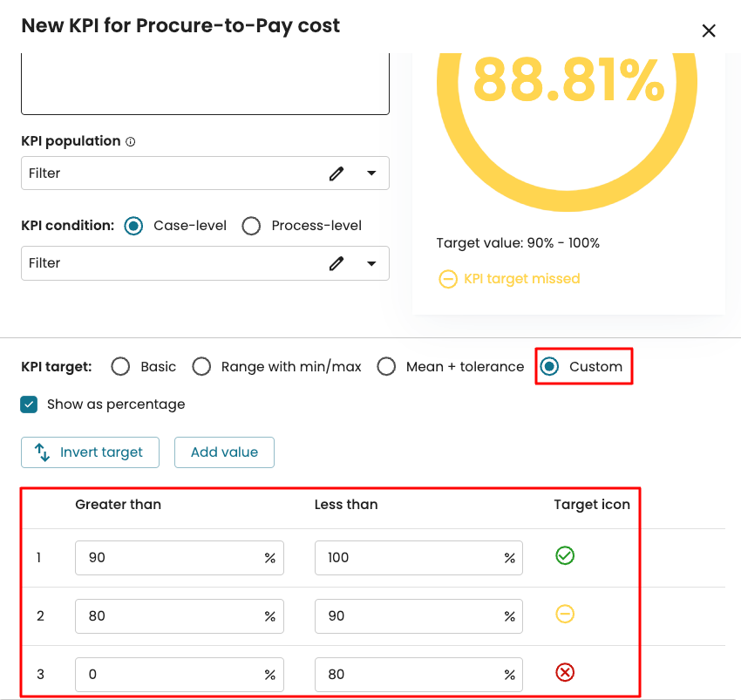Choose the Basic KPI target option

click(121, 367)
